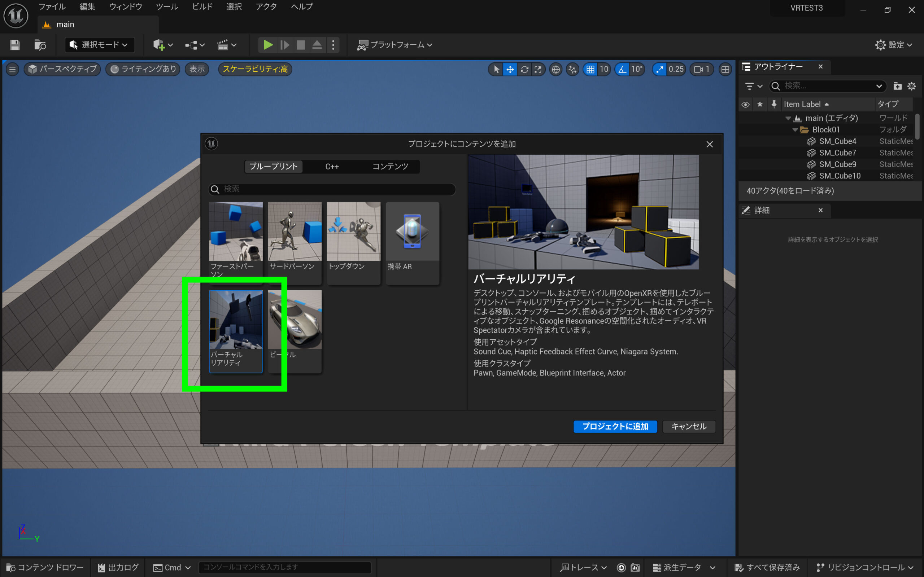Collapse the Block01 folder in the Outliner
This screenshot has width=924, height=577.
click(795, 130)
